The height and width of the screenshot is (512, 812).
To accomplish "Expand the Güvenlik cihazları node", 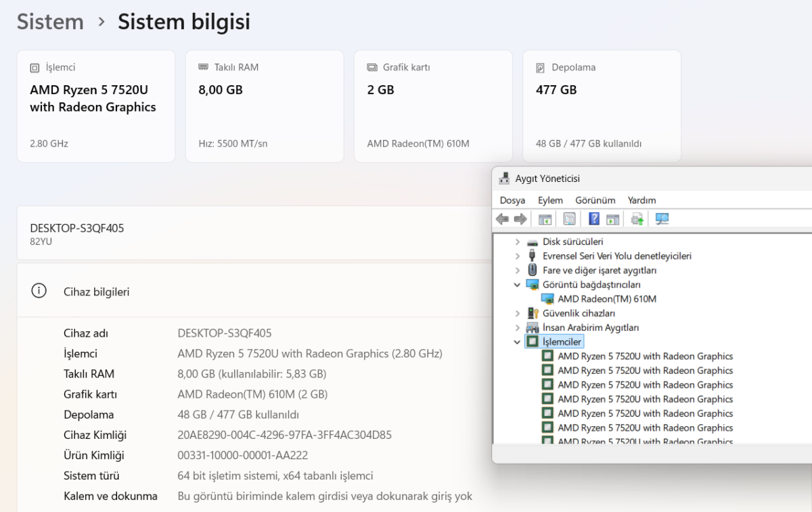I will (x=518, y=313).
